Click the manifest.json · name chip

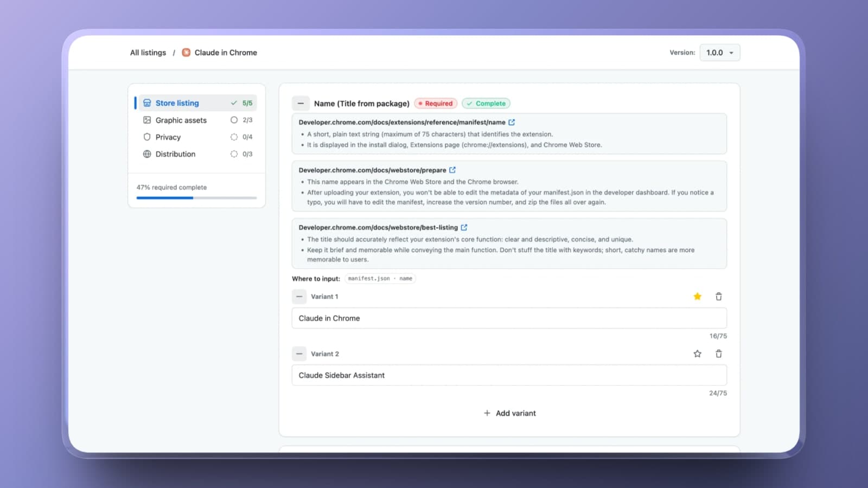[x=380, y=279]
